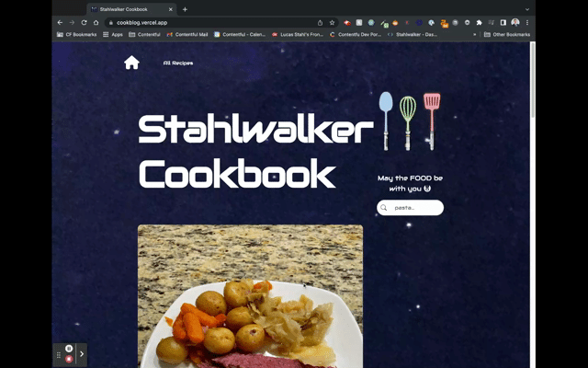Open the red extension icon next to star

coord(347,23)
